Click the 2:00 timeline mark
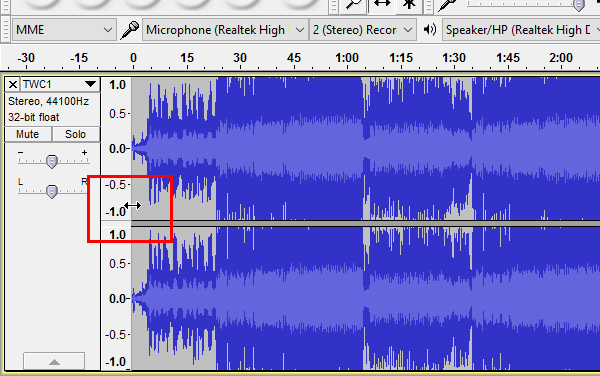The height and width of the screenshot is (376, 600). [561, 58]
